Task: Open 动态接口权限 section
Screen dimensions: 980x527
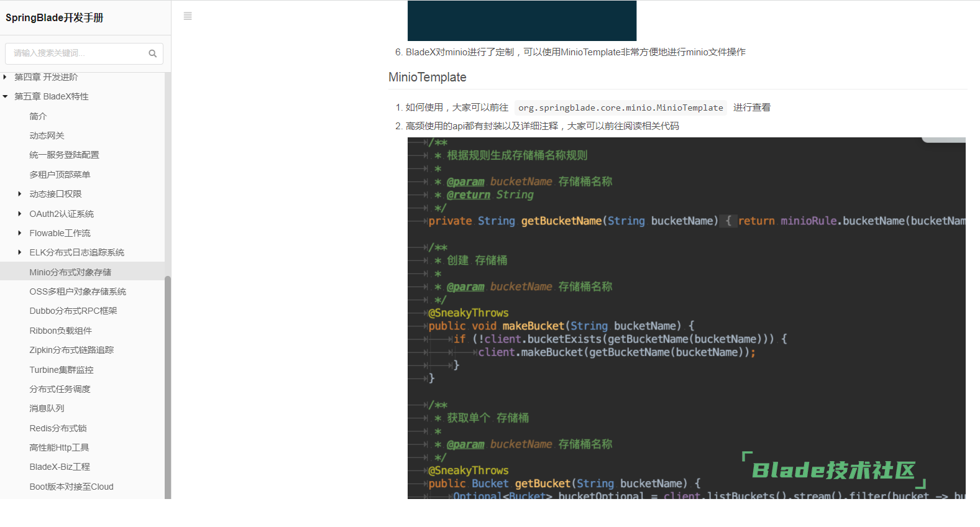Action: pos(55,194)
